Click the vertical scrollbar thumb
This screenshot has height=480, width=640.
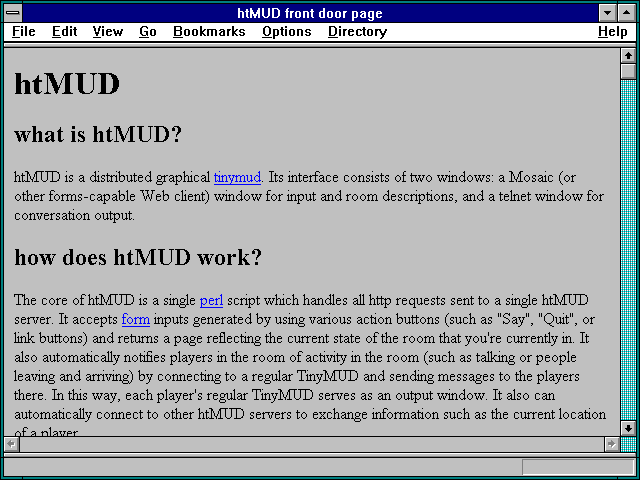pyautogui.click(x=628, y=71)
